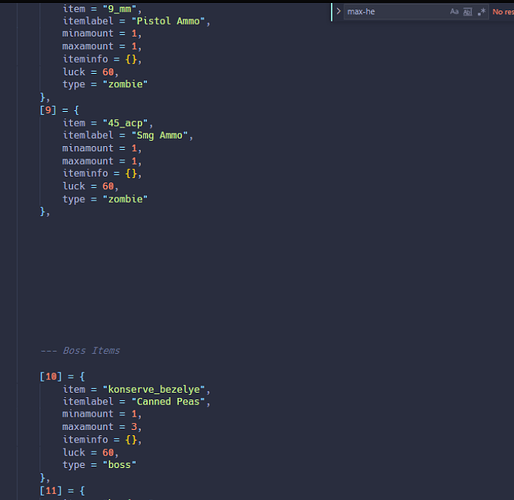Click the [10] table index
This screenshot has height=500, width=514.
tap(51, 377)
